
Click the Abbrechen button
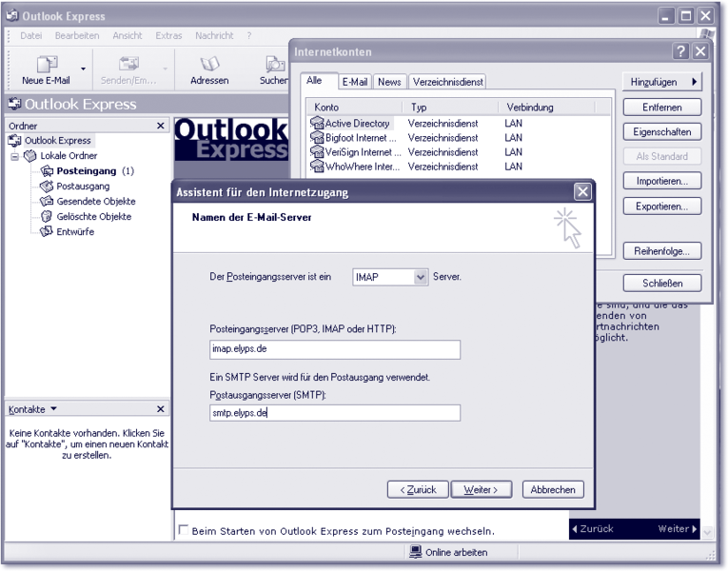553,489
